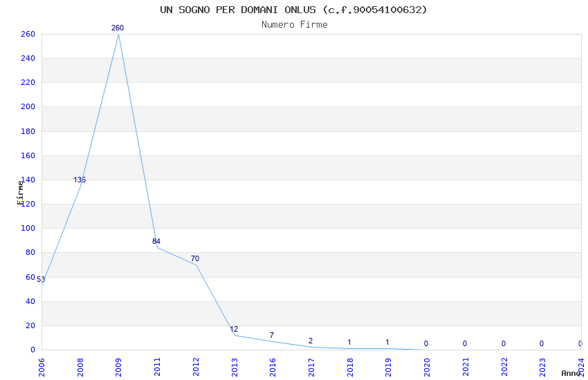Click the data label 135 for 2008
Viewport: 588px width, 380px height.
(80, 180)
